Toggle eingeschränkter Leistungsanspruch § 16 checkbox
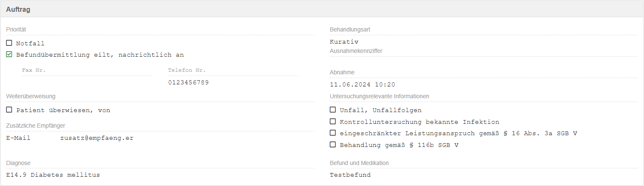Image resolution: width=644 pixels, height=186 pixels. pyautogui.click(x=333, y=133)
